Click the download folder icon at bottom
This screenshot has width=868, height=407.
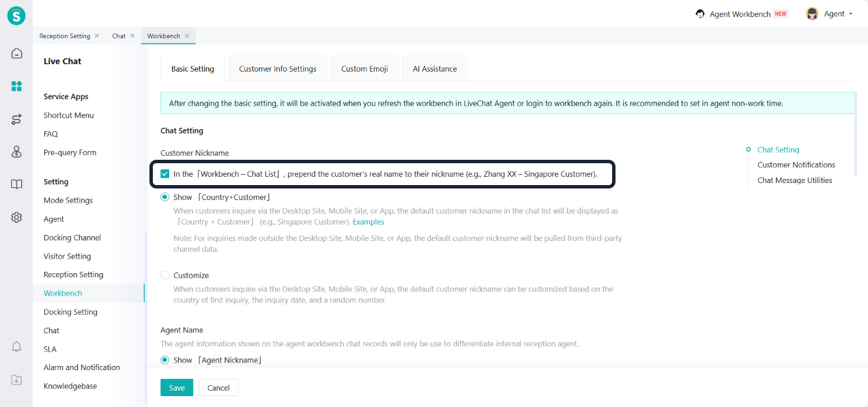tap(16, 380)
